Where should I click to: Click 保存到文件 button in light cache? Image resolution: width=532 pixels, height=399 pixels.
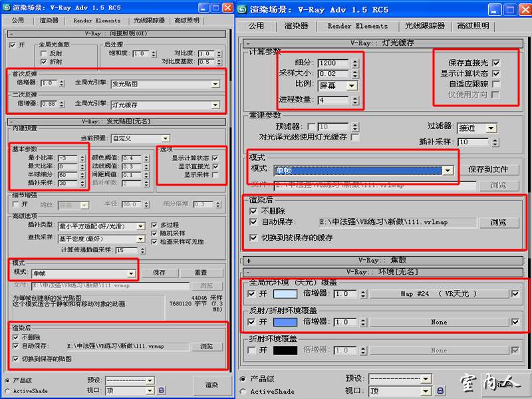point(488,170)
